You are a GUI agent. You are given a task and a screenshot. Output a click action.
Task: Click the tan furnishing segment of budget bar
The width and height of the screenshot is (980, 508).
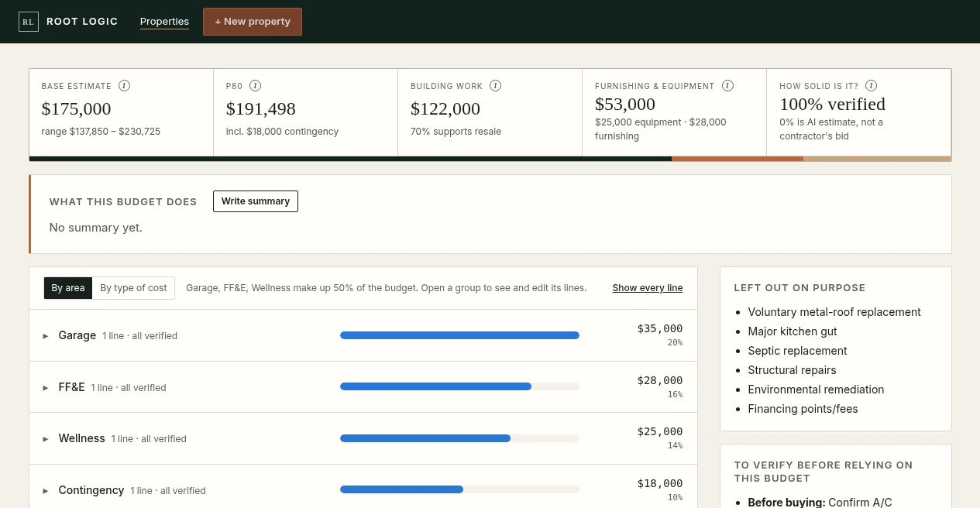point(877,159)
